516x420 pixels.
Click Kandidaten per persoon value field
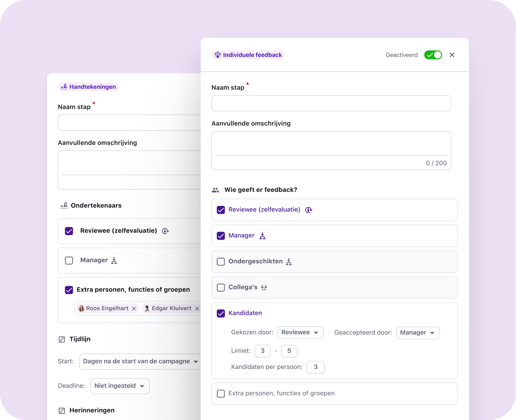pos(316,367)
